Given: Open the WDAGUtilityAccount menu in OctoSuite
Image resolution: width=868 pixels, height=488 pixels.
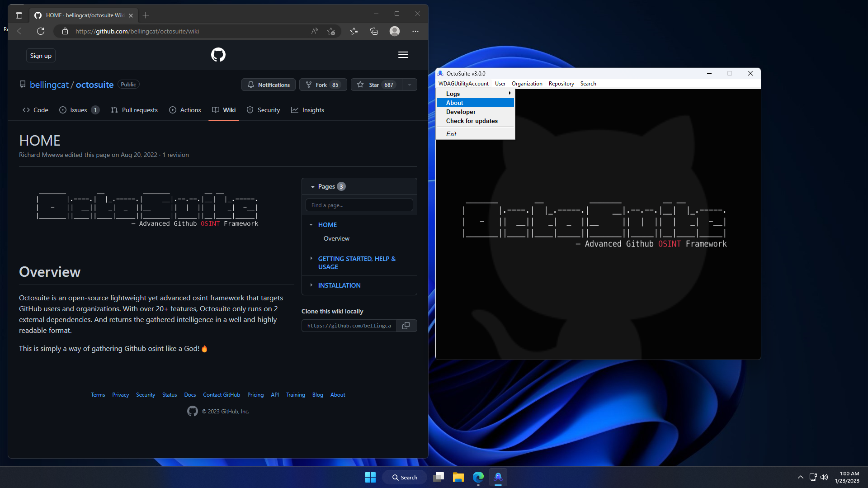Looking at the screenshot, I should pos(463,84).
